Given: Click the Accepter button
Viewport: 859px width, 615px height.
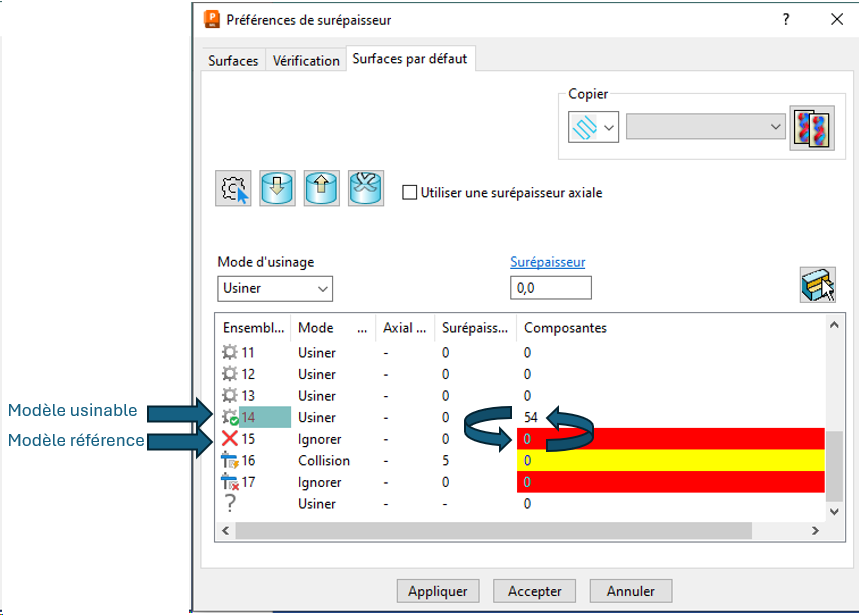Looking at the screenshot, I should point(534,591).
